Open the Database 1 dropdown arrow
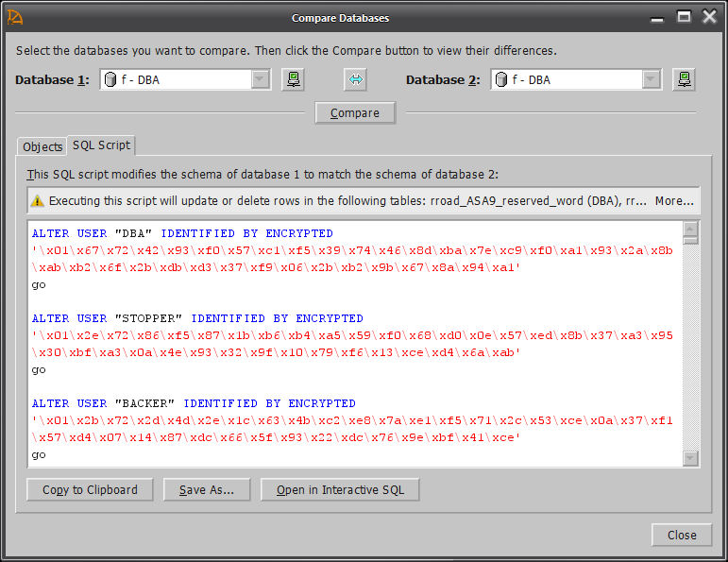This screenshot has height=562, width=728. point(261,79)
